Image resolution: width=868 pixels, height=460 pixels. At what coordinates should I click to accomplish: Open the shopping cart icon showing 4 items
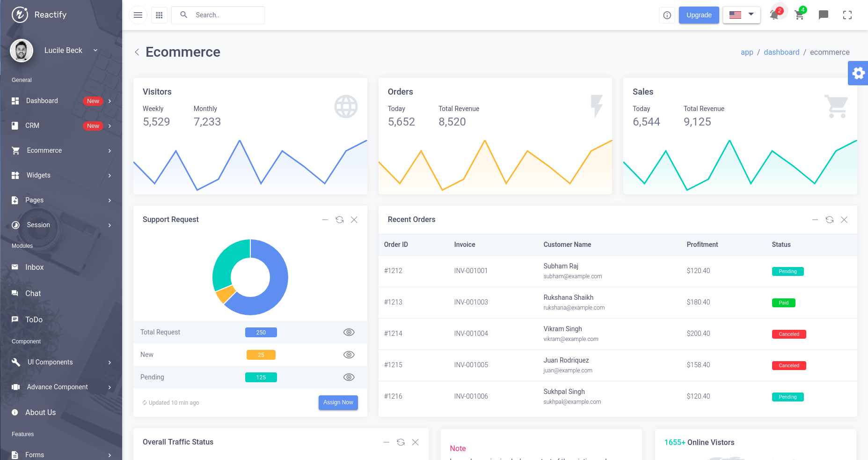coord(799,15)
